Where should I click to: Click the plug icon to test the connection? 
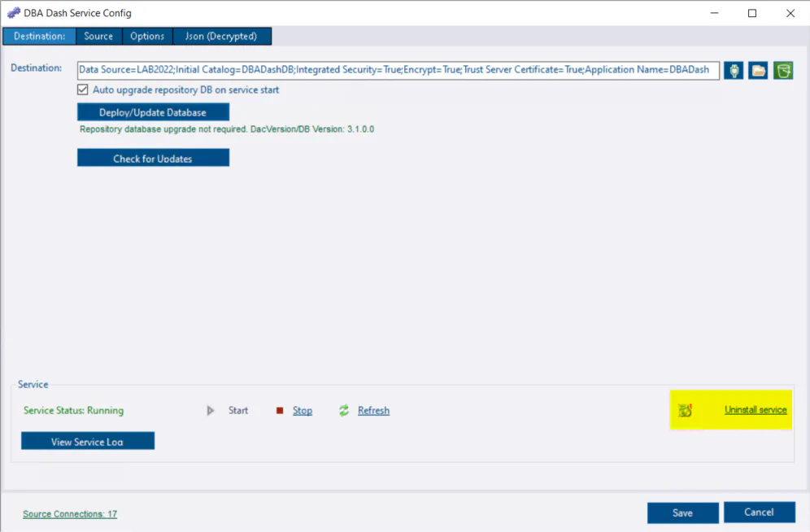pyautogui.click(x=734, y=70)
